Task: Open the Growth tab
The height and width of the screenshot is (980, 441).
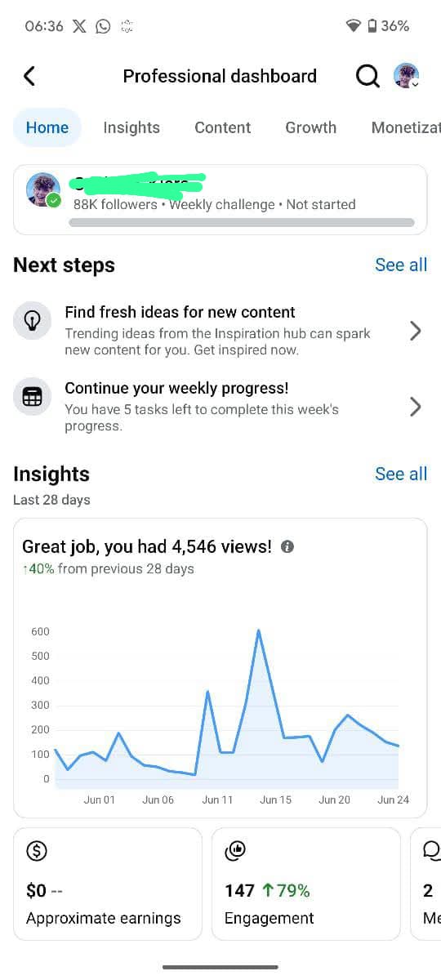Action: tap(310, 127)
